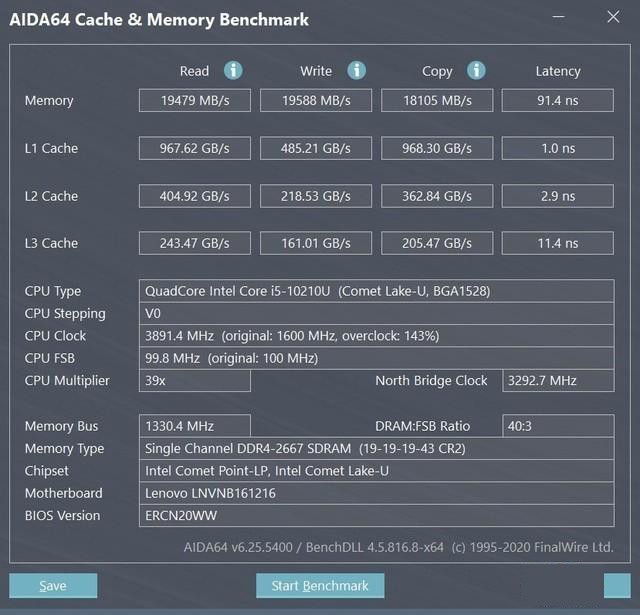Click the North Bridge Clock value 3292.7 MHz

click(x=558, y=381)
